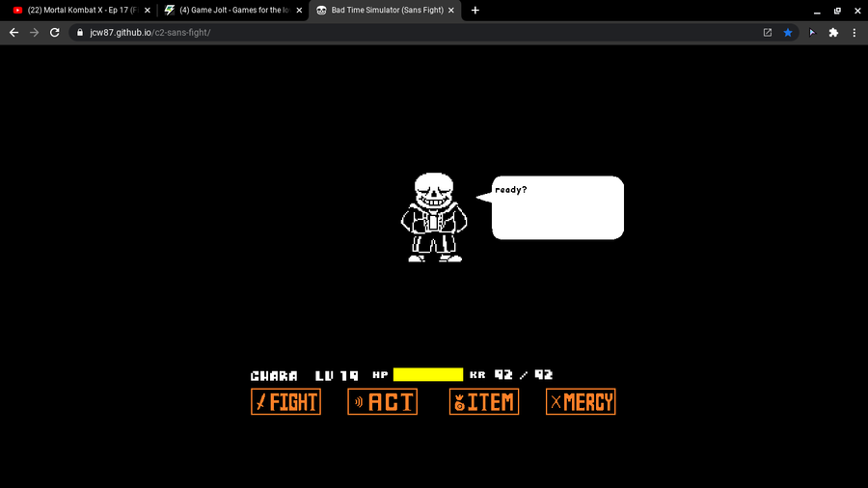The width and height of the screenshot is (868, 488).
Task: Pick the MERCY battle option
Action: tap(581, 402)
